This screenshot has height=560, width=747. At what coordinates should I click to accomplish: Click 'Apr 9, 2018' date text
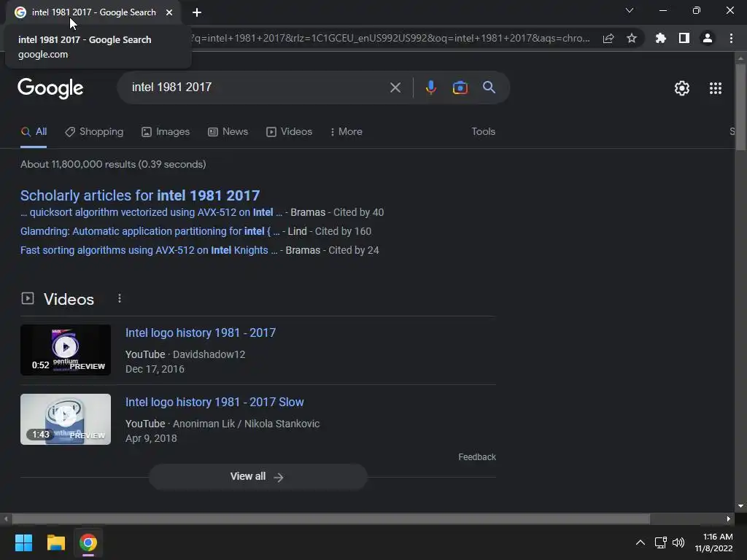pos(151,438)
